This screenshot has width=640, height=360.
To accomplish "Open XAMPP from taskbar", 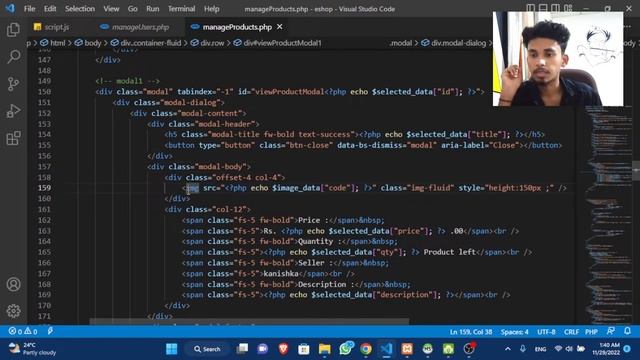I will pyautogui.click(x=407, y=349).
